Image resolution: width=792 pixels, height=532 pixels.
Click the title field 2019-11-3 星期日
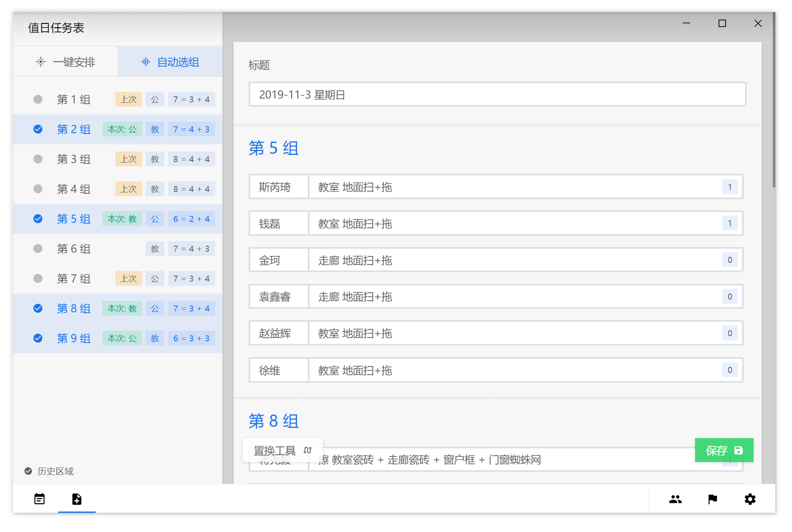[497, 94]
